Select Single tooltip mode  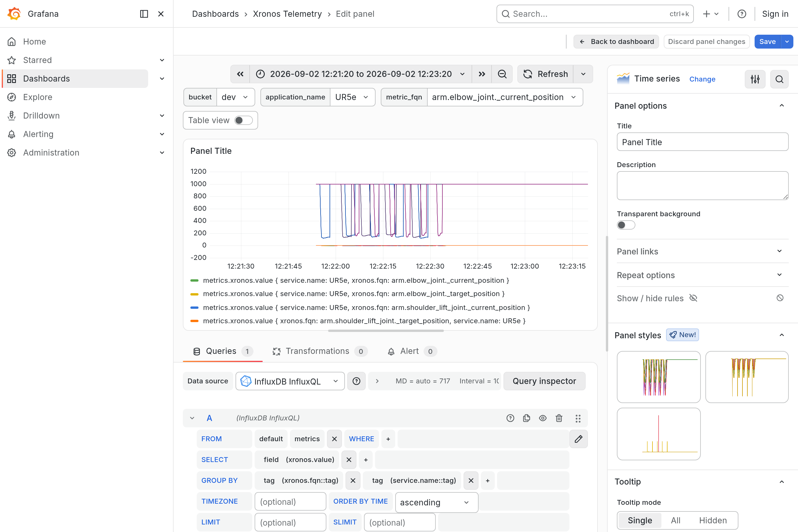pyautogui.click(x=640, y=520)
